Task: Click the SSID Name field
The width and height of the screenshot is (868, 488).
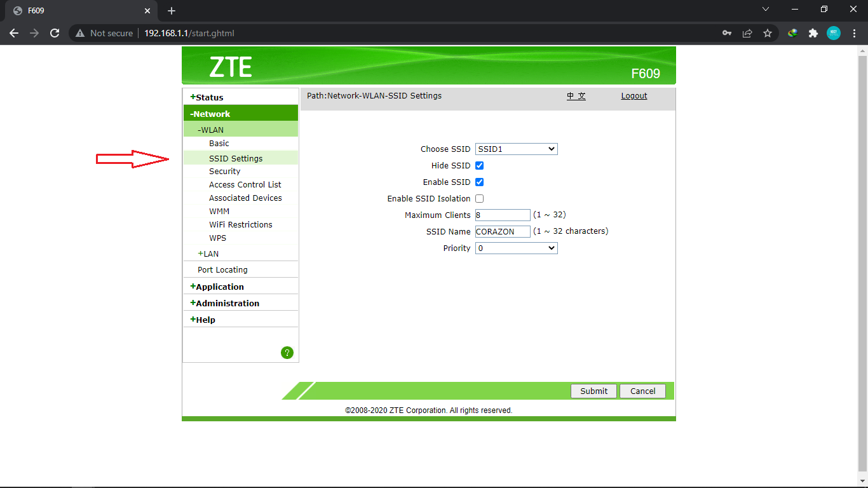Action: tap(503, 231)
